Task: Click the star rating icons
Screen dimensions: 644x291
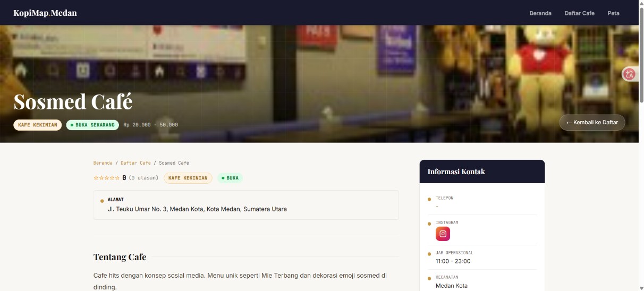Action: click(x=107, y=178)
